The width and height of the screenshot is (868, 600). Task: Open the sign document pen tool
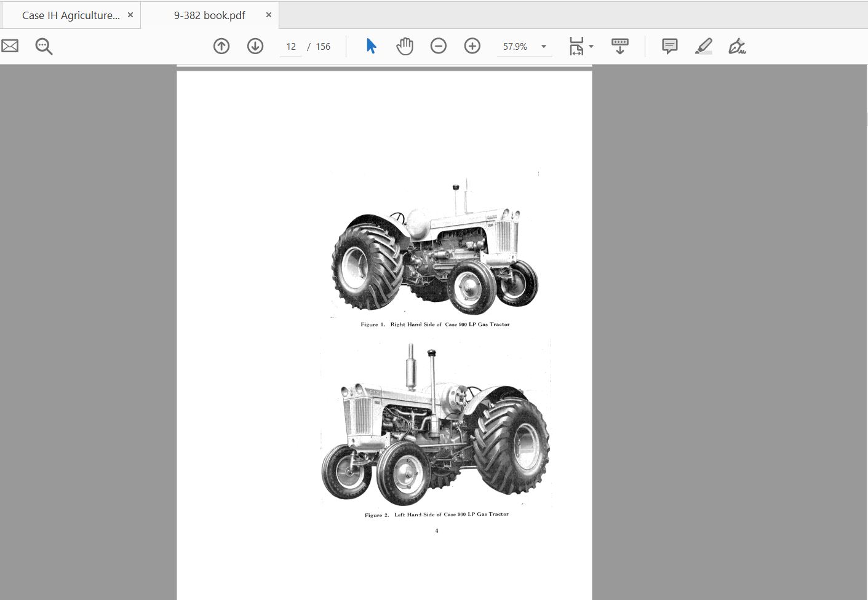(x=737, y=46)
